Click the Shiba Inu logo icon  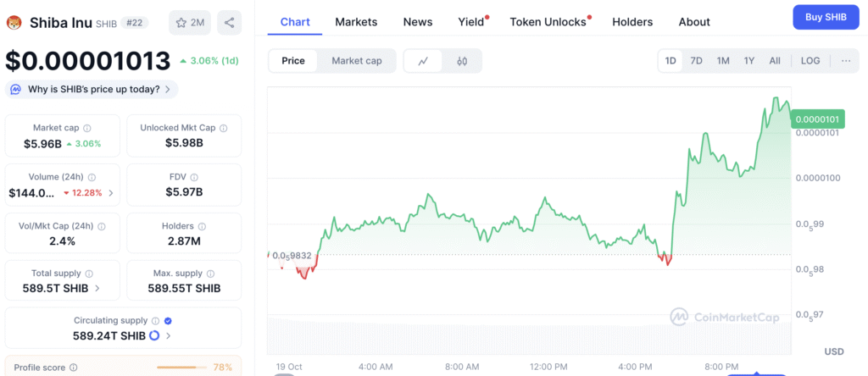(14, 23)
